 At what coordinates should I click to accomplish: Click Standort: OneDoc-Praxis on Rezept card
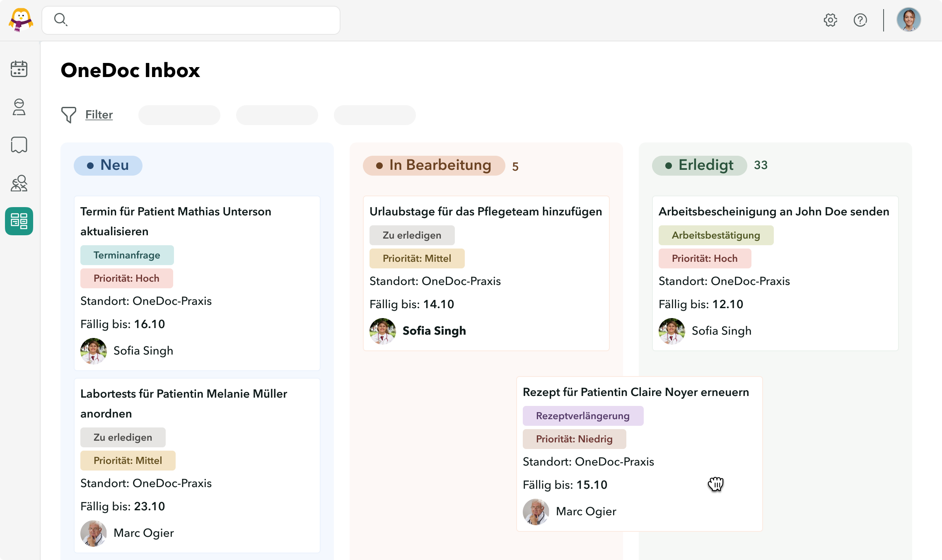pos(588,461)
